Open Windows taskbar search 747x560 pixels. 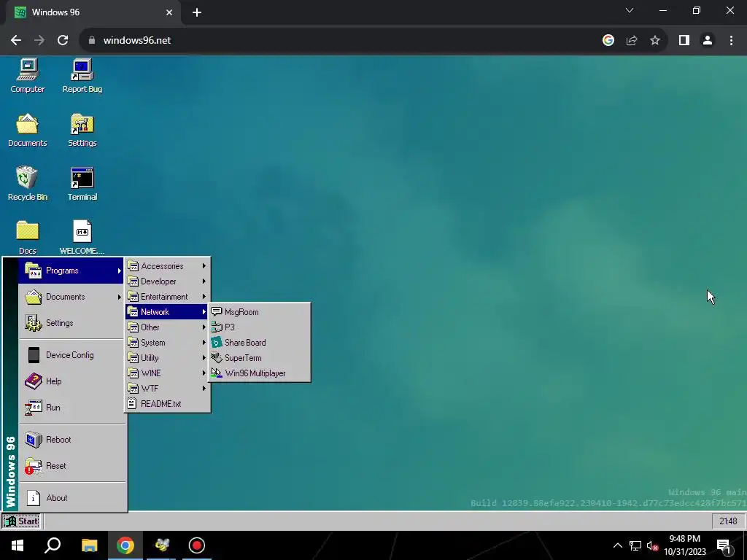53,545
